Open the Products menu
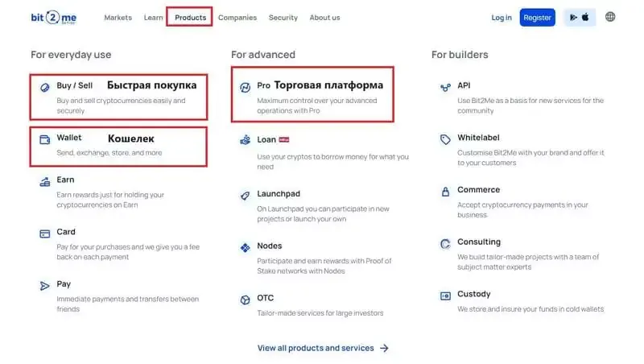 click(x=190, y=18)
